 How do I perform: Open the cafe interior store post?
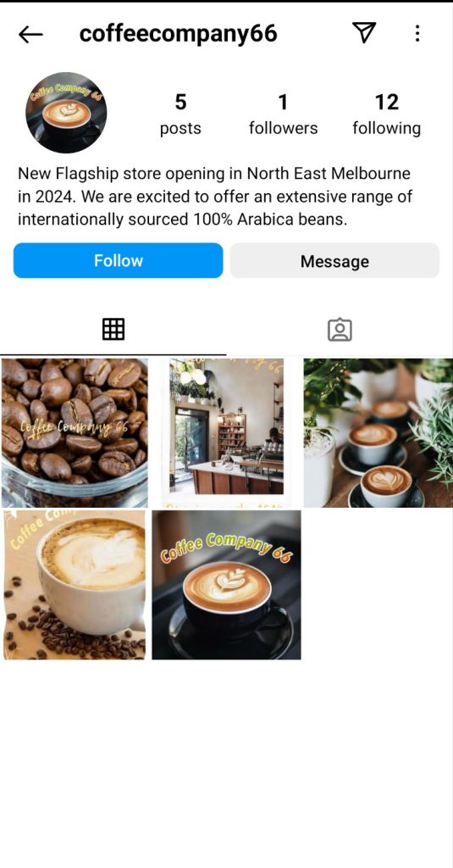[x=226, y=433]
